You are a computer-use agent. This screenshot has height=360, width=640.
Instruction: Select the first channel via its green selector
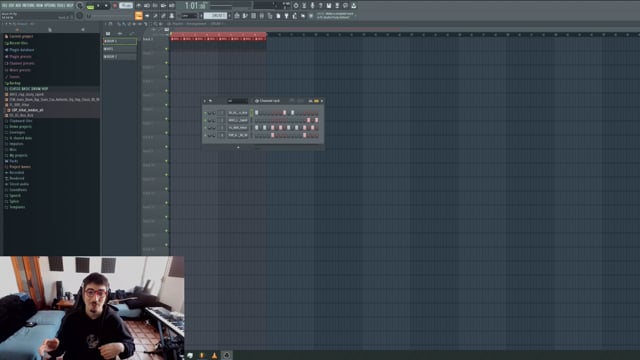coord(251,113)
